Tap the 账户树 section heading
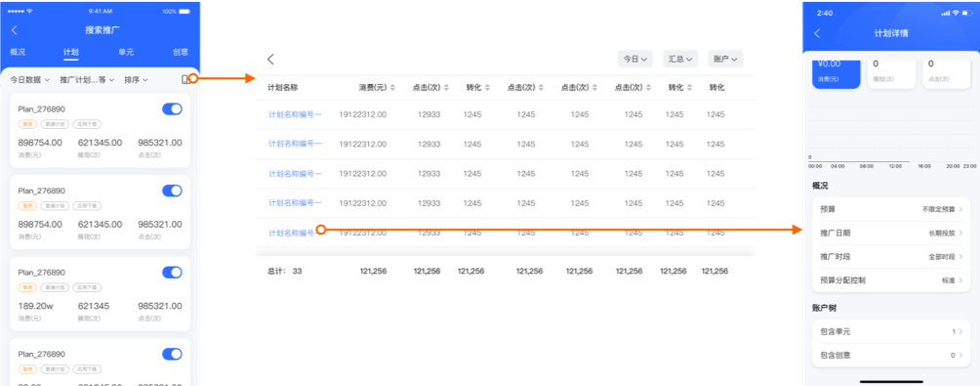The width and height of the screenshot is (980, 386). [x=824, y=309]
